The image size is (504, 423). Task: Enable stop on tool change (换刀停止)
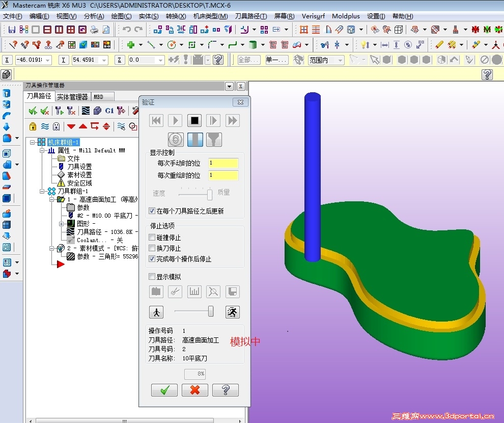pyautogui.click(x=152, y=248)
